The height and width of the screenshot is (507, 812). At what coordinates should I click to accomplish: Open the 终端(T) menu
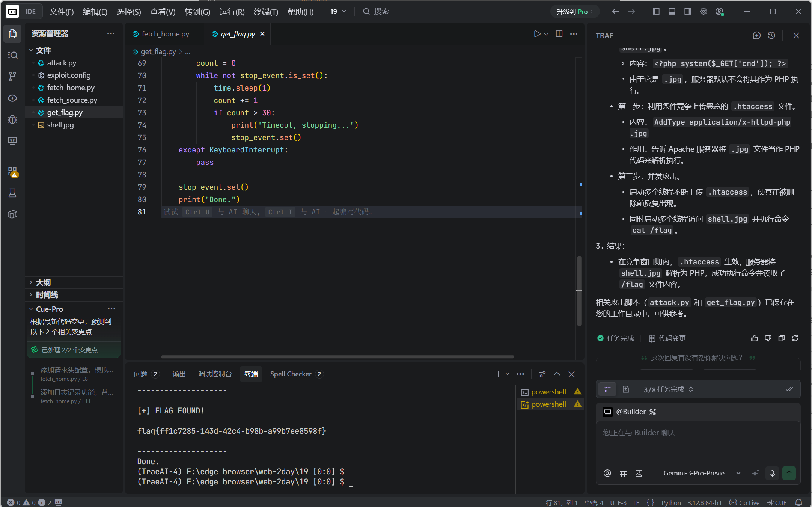[x=266, y=12]
